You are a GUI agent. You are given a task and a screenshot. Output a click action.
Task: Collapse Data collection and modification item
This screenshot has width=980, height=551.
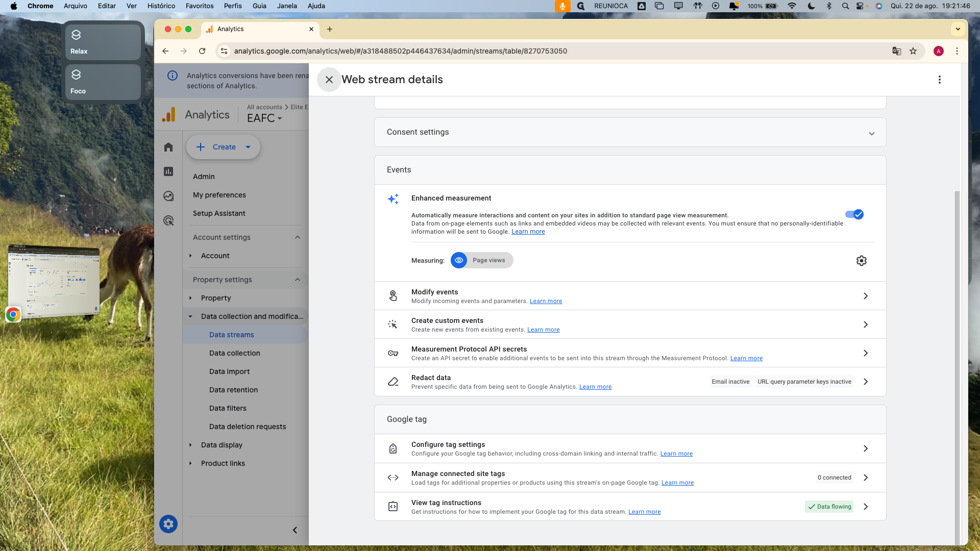coord(190,316)
